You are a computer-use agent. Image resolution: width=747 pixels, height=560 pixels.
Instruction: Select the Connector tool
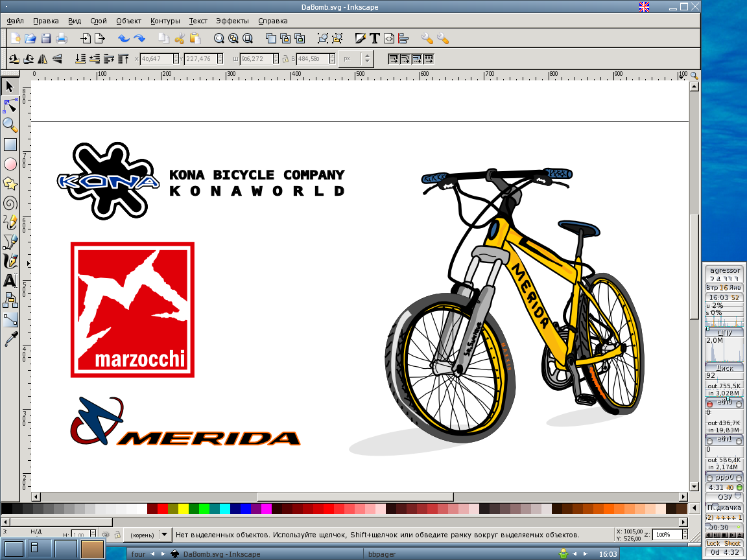[x=10, y=300]
